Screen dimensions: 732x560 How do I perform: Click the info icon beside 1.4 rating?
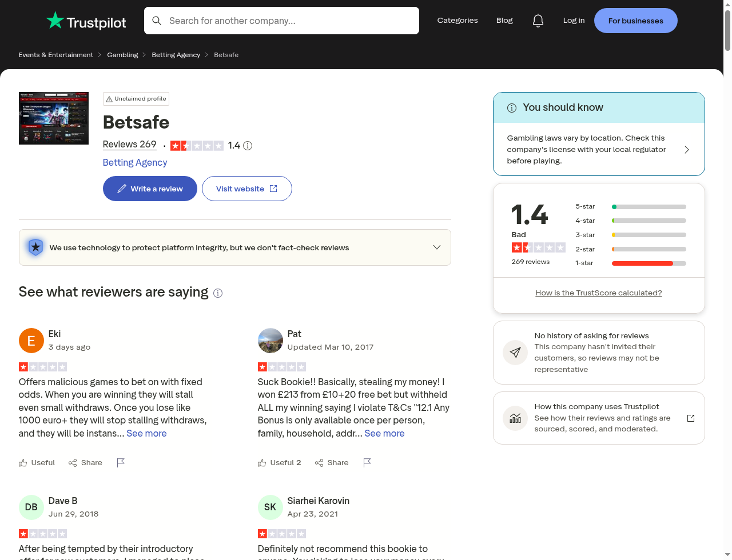(x=248, y=146)
